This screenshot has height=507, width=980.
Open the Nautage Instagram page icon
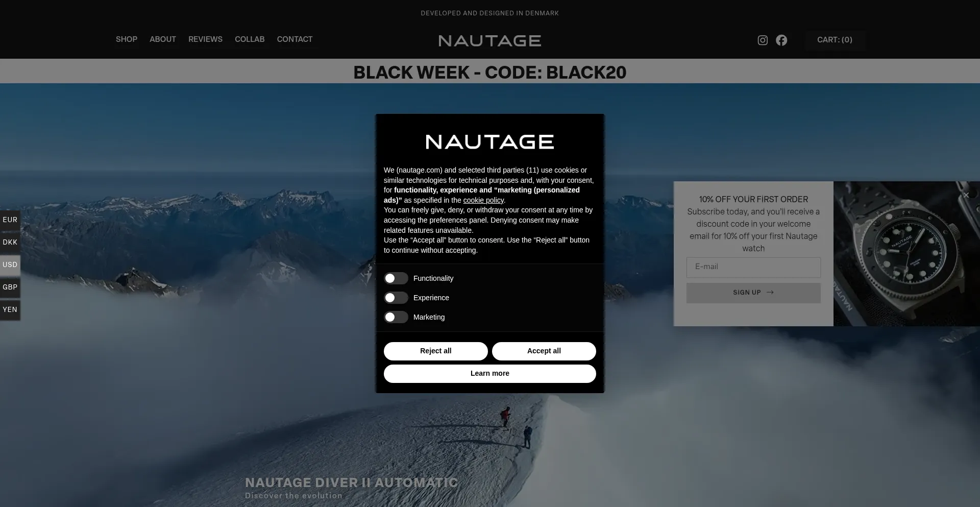click(763, 40)
